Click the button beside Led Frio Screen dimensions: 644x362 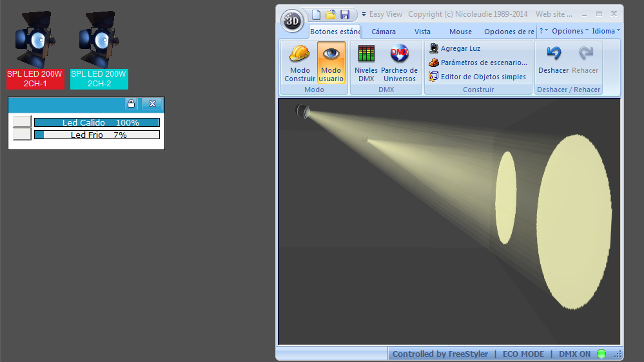pos(22,134)
